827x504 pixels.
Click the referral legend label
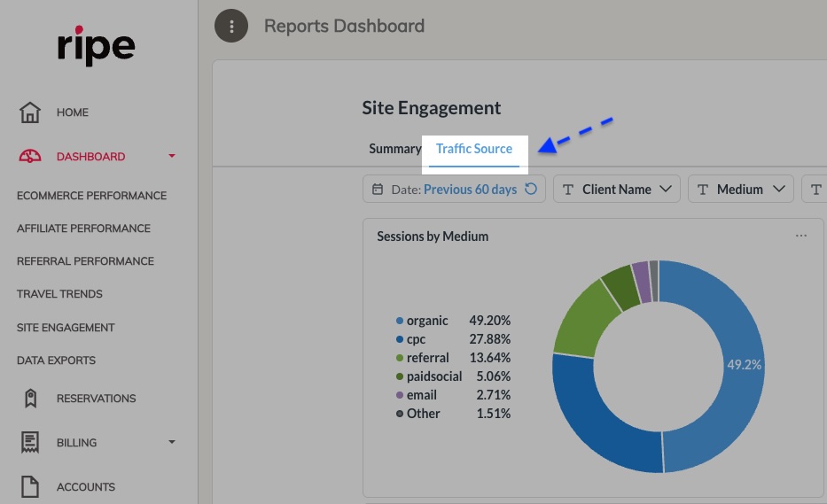tap(428, 358)
